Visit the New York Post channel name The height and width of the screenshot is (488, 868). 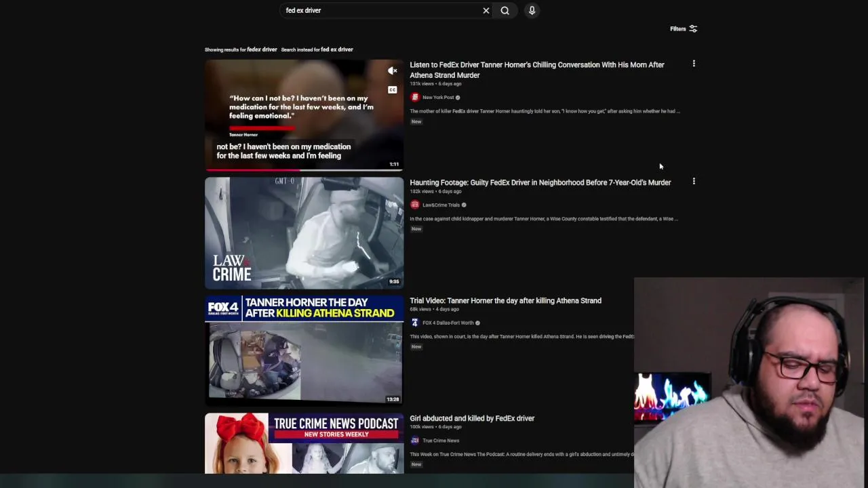pyautogui.click(x=438, y=98)
